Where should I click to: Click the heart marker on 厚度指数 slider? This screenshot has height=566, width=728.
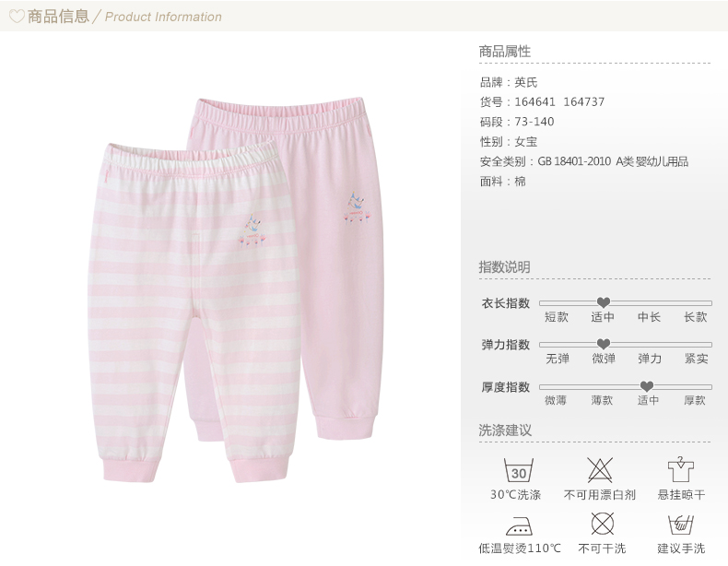click(x=647, y=386)
